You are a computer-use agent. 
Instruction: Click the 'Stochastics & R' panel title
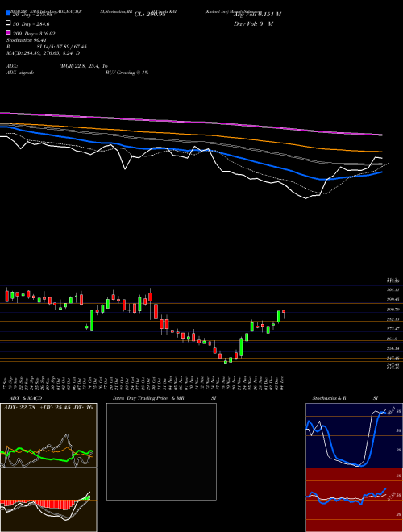pyautogui.click(x=329, y=398)
